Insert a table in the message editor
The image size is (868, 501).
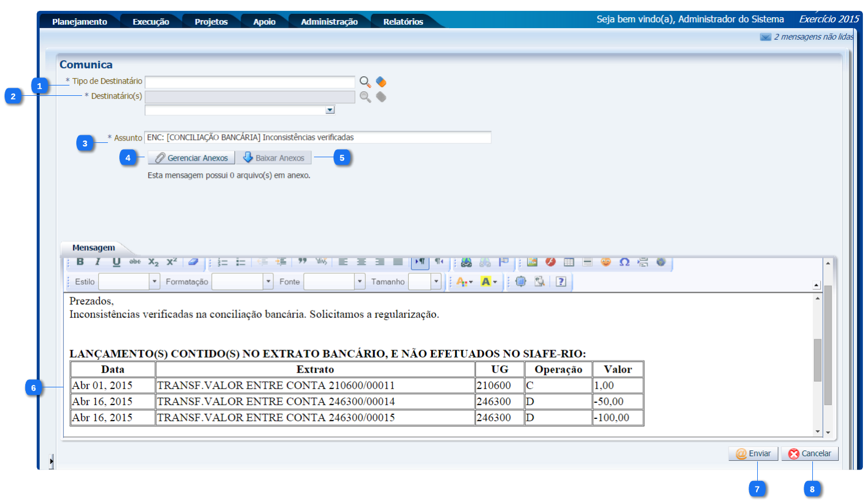tap(569, 262)
